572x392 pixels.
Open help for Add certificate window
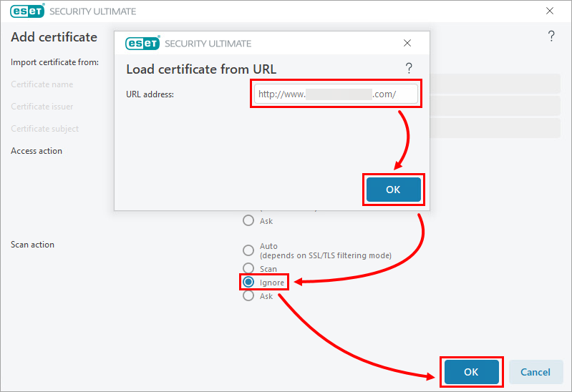[551, 36]
